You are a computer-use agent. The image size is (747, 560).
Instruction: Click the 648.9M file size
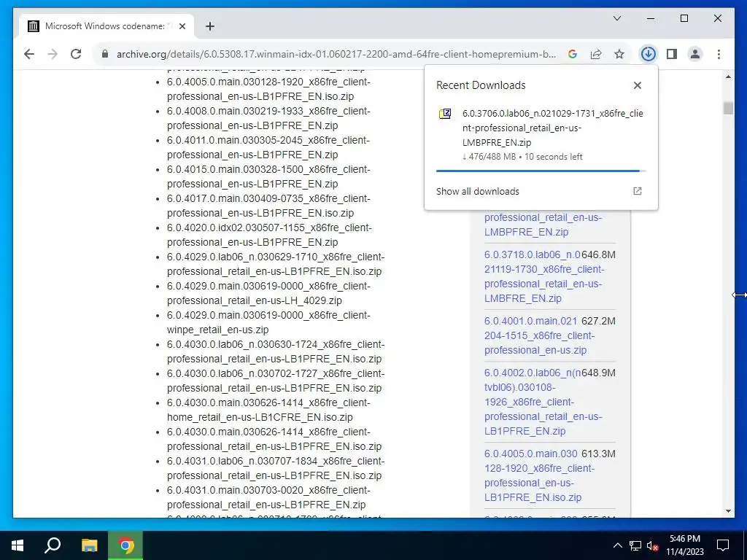point(598,373)
